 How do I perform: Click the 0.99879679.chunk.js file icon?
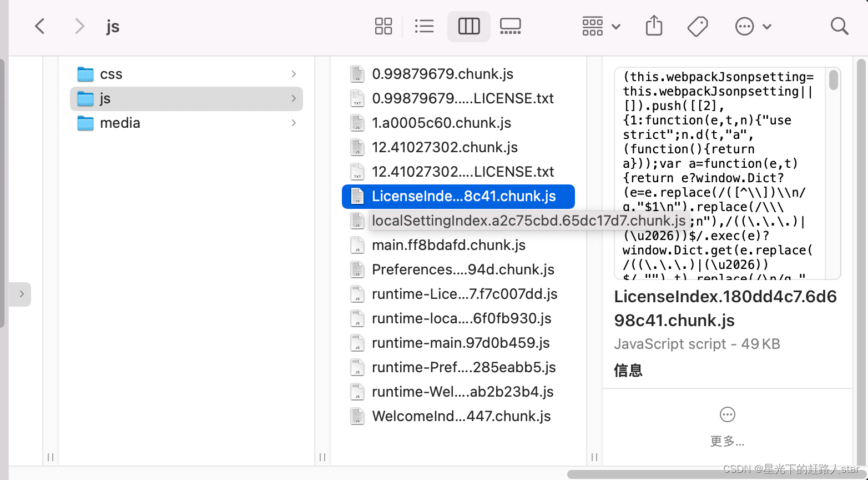pos(357,74)
